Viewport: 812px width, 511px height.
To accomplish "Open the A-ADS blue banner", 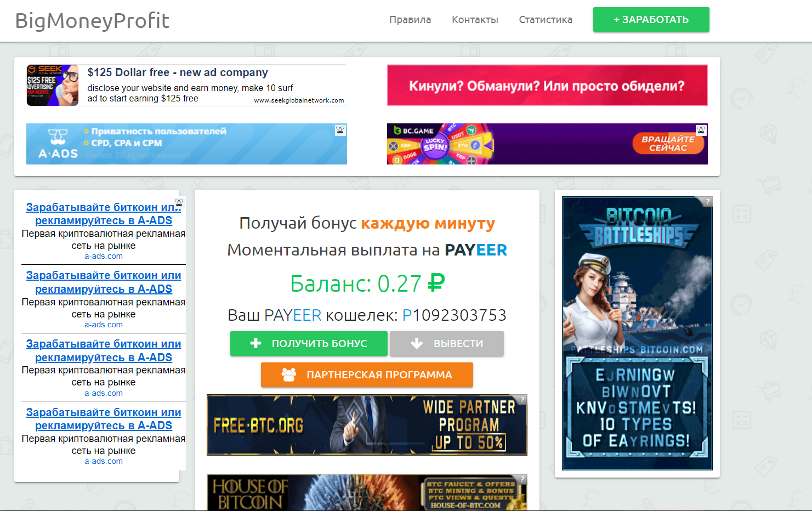I will click(186, 144).
